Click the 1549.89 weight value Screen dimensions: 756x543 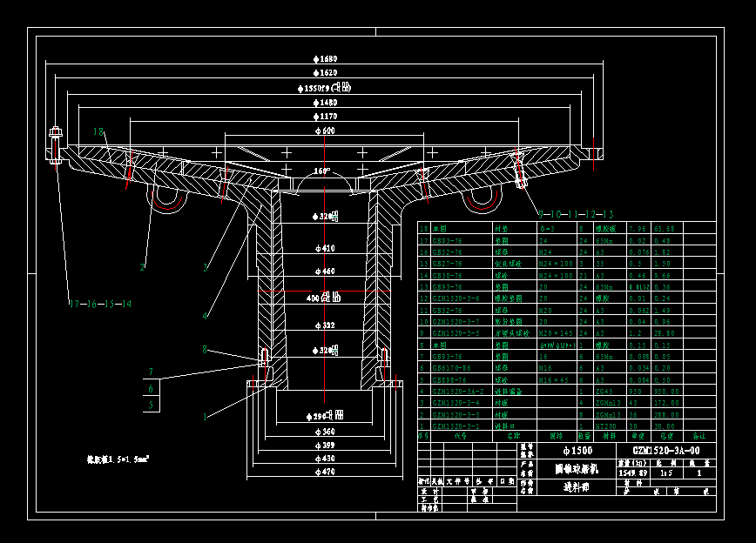tap(632, 473)
